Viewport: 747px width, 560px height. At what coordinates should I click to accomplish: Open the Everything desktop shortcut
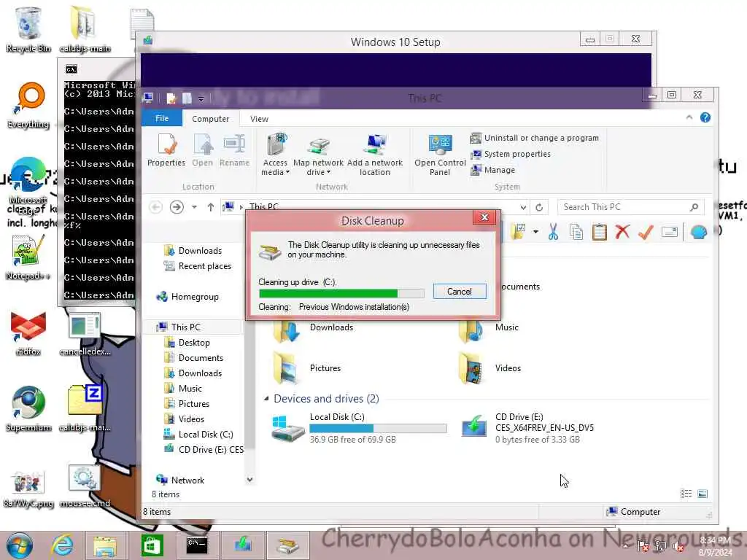[x=28, y=105]
